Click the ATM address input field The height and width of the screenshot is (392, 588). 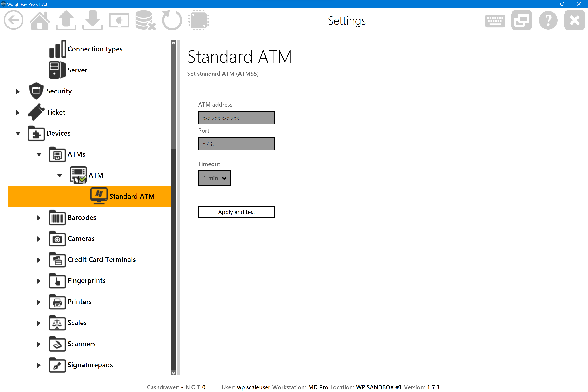[x=236, y=118]
